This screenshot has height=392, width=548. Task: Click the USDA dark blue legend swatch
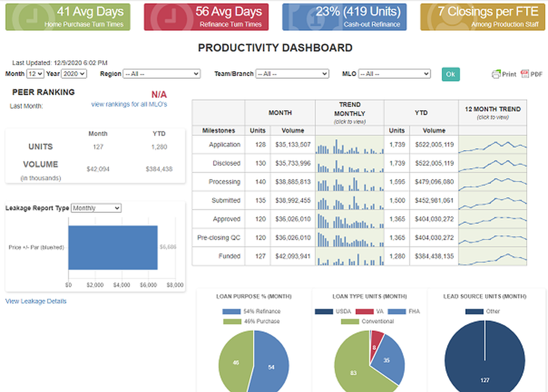click(x=324, y=312)
